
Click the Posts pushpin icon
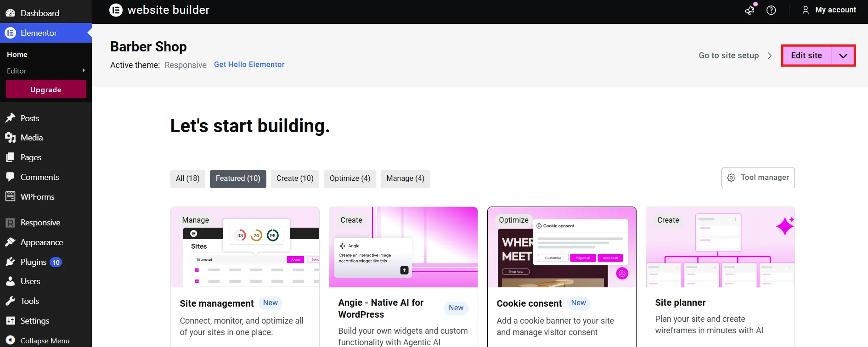[10, 118]
